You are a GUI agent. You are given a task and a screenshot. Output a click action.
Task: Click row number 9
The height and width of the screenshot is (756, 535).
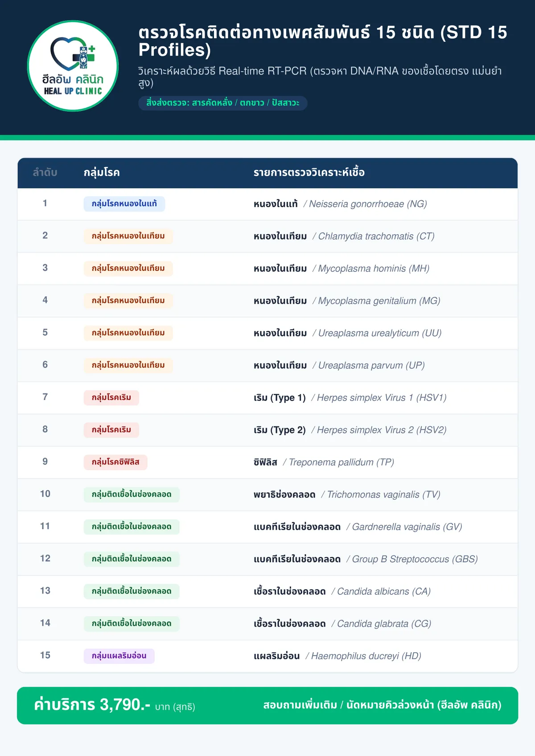[x=45, y=462]
